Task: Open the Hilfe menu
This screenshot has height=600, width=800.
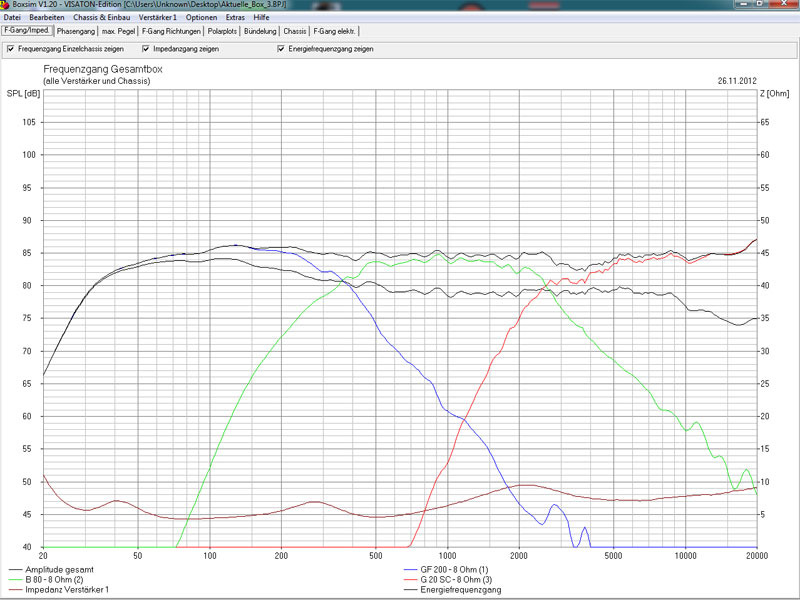Action: [261, 18]
